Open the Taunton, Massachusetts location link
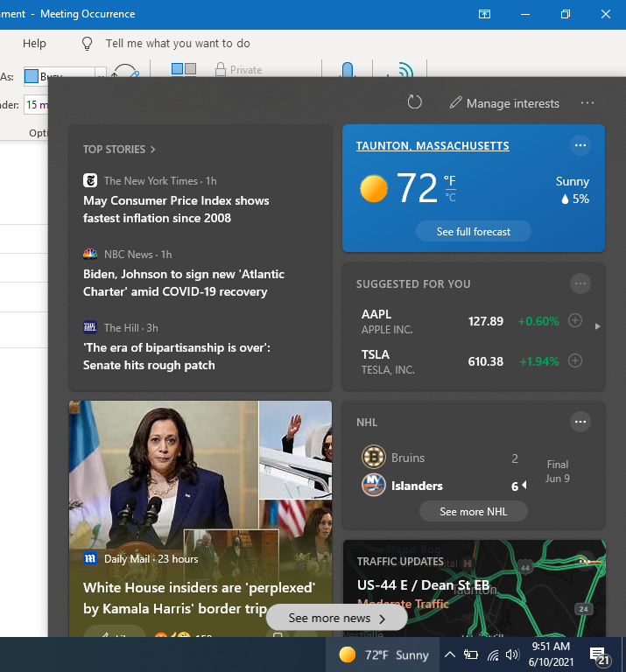 point(433,146)
